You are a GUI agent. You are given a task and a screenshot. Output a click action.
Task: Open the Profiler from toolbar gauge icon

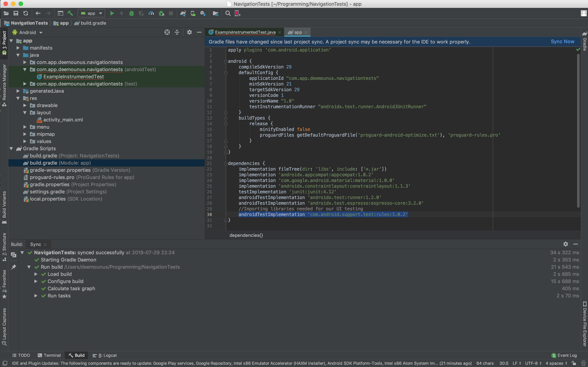click(151, 13)
